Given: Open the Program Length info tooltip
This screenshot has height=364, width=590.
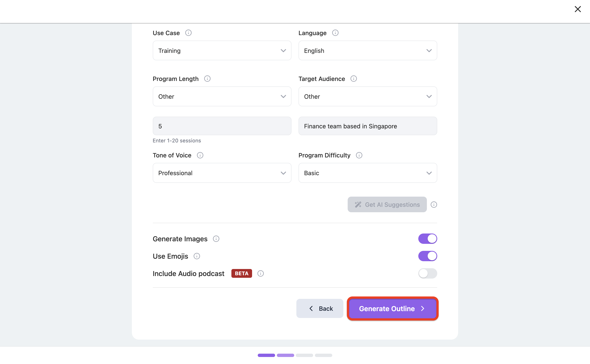Looking at the screenshot, I should click(x=207, y=79).
